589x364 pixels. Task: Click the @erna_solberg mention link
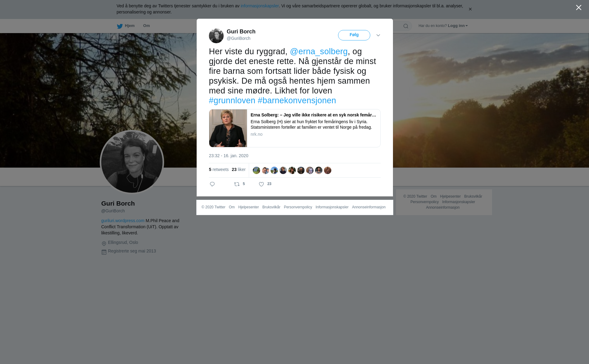coord(319,51)
